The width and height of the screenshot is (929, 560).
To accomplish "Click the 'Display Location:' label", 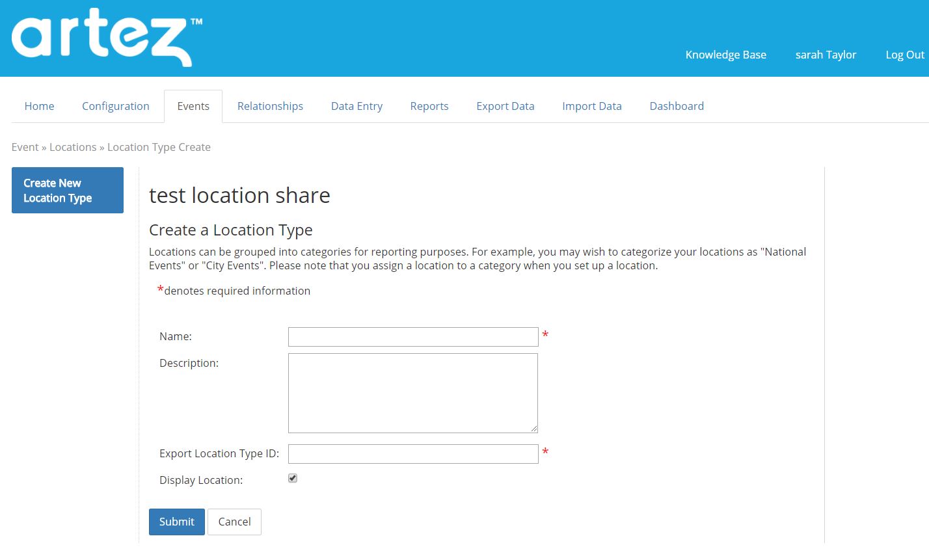I will [x=201, y=480].
